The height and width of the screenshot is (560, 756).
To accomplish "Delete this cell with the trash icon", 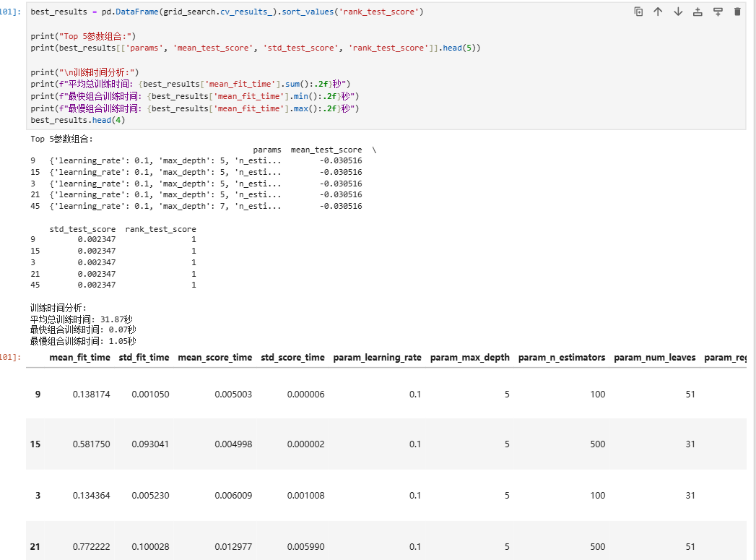I will (x=737, y=12).
